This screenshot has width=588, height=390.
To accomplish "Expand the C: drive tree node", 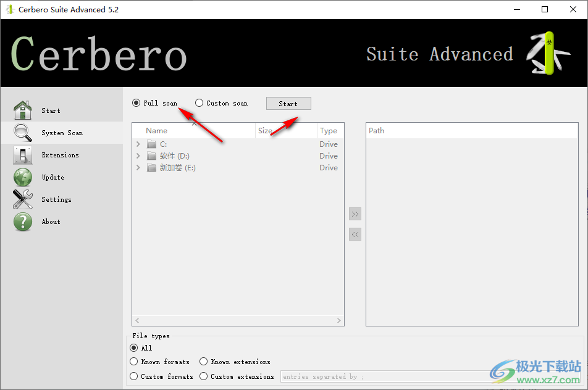I will [138, 144].
